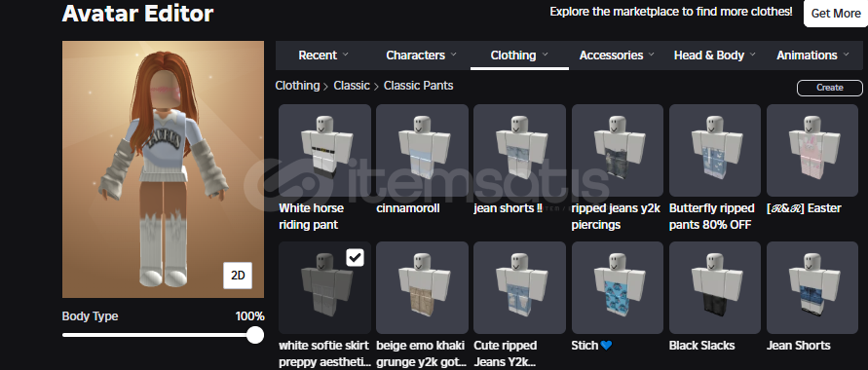Image resolution: width=868 pixels, height=370 pixels.
Task: Select the Easter pants thumbnail
Action: pos(812,150)
